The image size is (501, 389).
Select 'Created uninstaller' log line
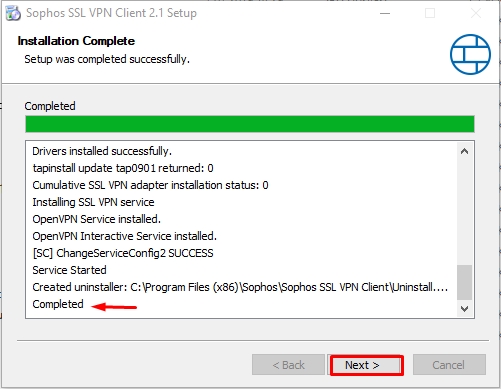coord(240,287)
